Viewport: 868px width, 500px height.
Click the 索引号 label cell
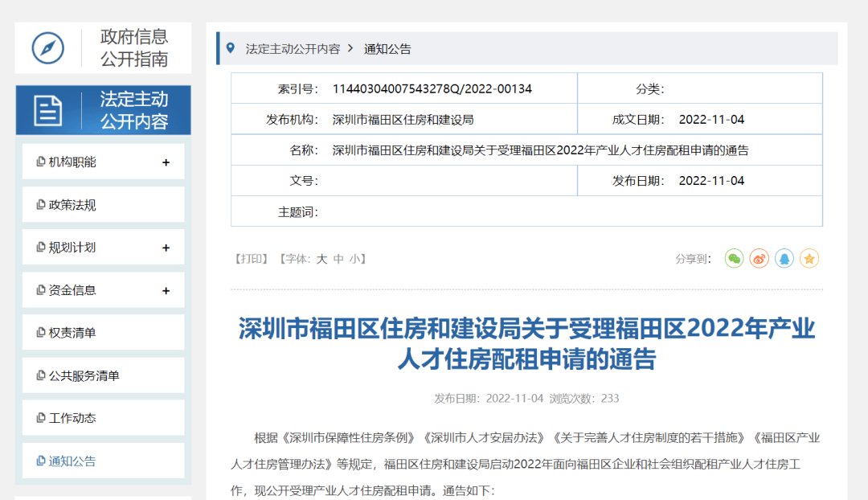pyautogui.click(x=298, y=88)
